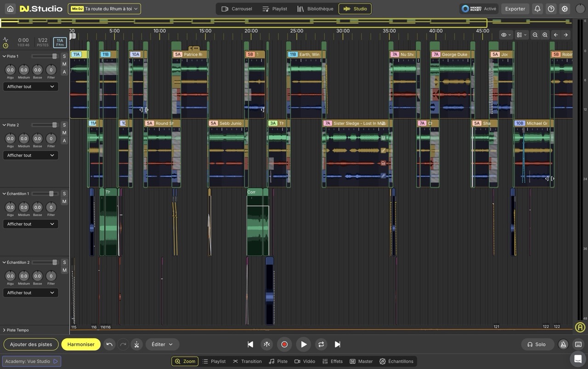Click the Mixed In Key logo
The image size is (588, 369).
click(472, 9)
